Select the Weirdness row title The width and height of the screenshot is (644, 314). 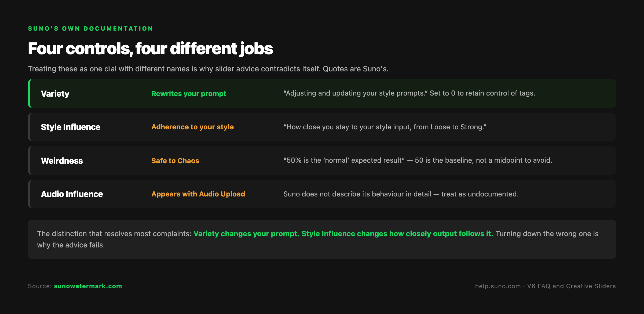pyautogui.click(x=62, y=161)
